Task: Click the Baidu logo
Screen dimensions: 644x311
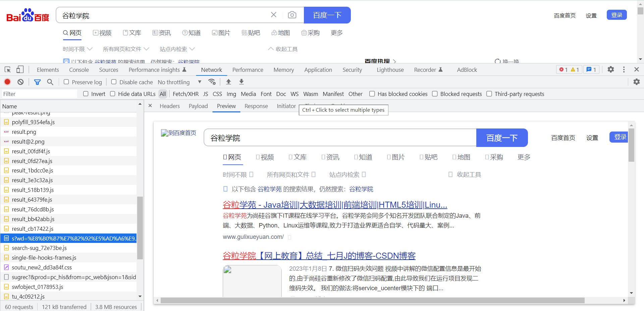Action: (28, 15)
